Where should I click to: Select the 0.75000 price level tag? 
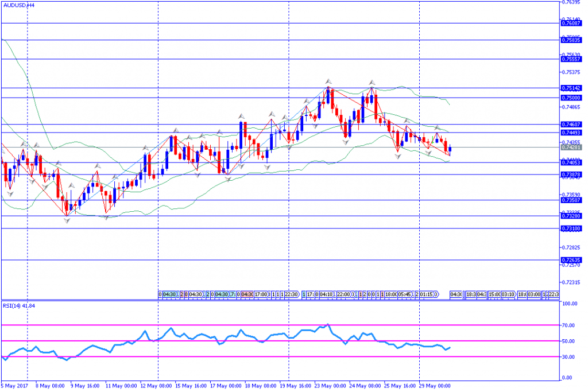click(x=571, y=98)
